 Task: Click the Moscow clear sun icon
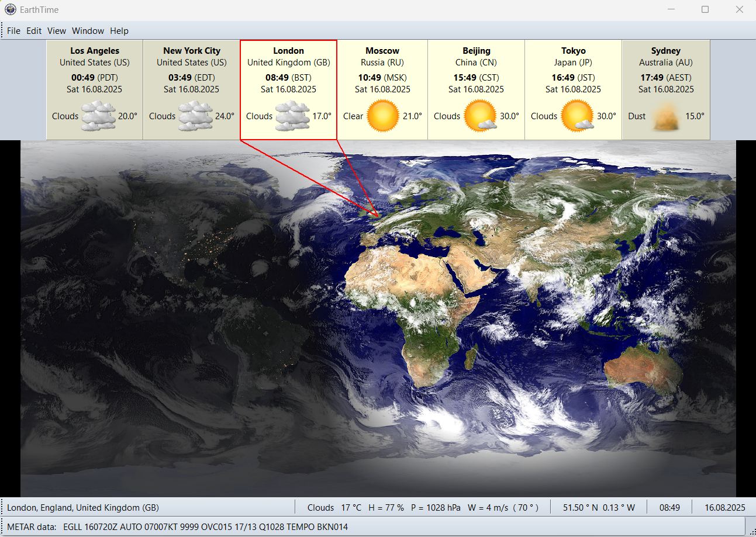tap(383, 116)
